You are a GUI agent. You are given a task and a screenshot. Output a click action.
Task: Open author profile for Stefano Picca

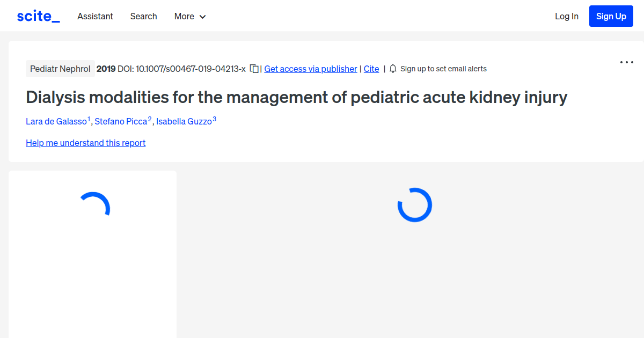pyautogui.click(x=120, y=121)
